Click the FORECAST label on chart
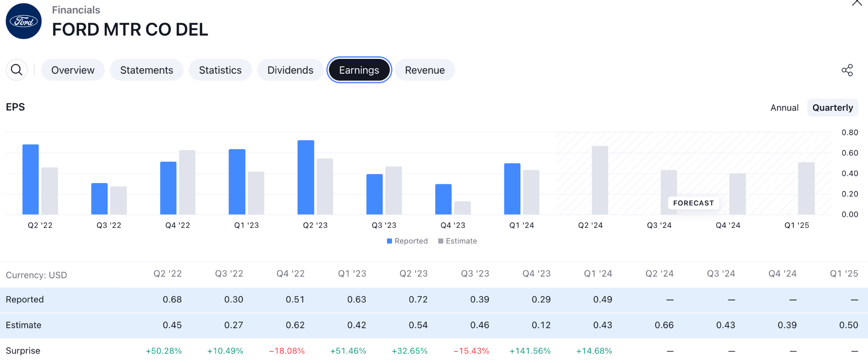868x363 pixels. tap(693, 203)
